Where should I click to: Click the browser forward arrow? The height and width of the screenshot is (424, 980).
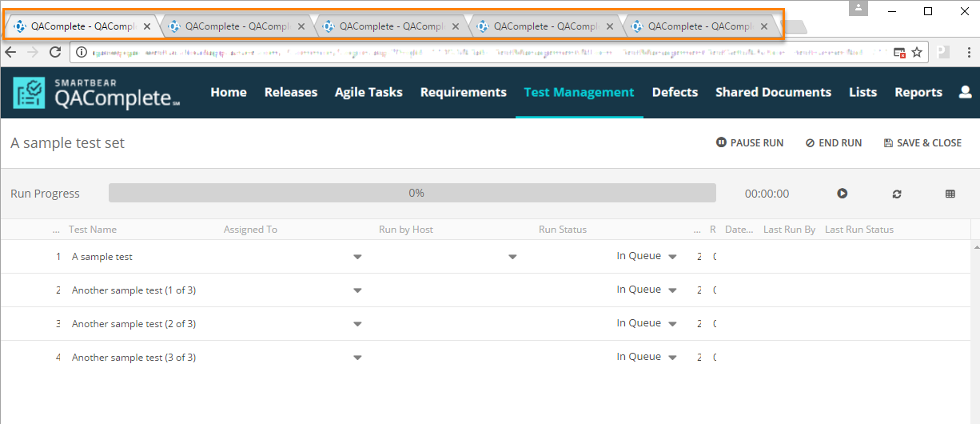point(33,52)
